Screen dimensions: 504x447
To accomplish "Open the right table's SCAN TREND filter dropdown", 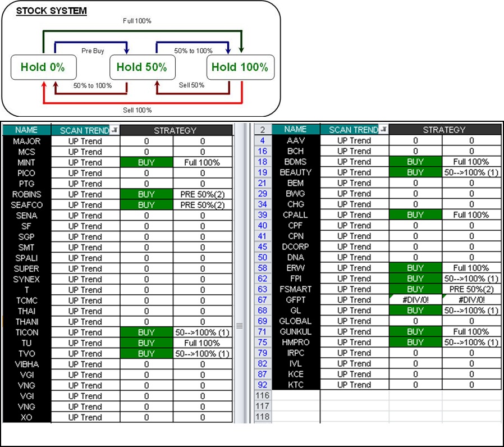I will coord(383,130).
